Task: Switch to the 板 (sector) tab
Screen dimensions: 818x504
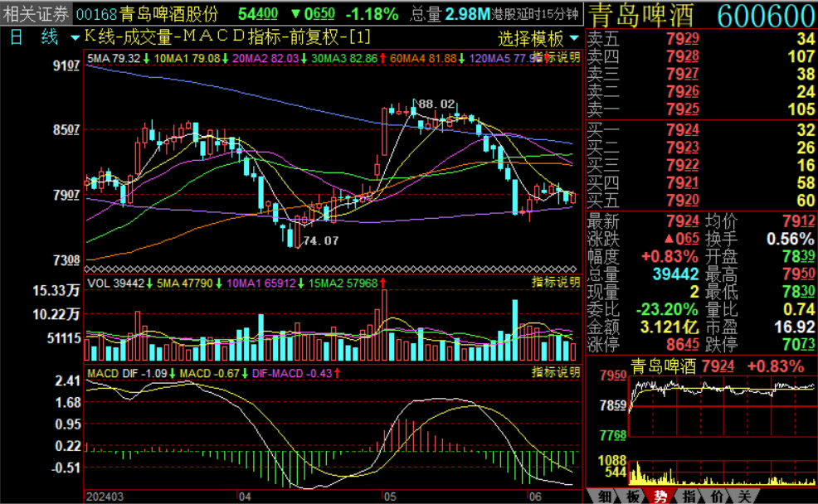Action: click(633, 496)
